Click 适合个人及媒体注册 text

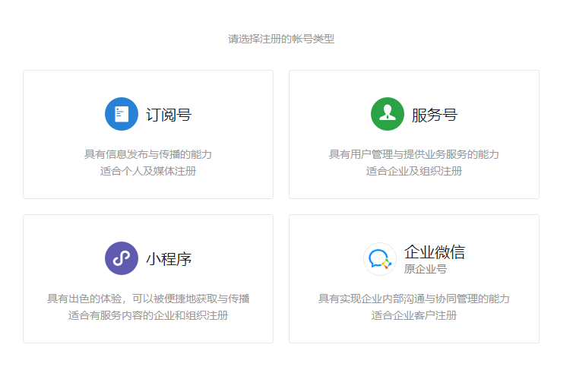[148, 171]
